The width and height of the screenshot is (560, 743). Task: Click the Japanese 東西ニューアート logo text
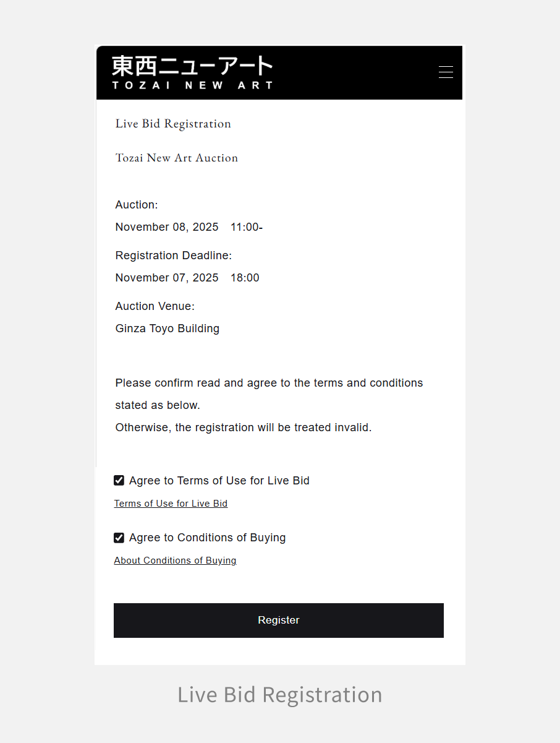point(192,66)
